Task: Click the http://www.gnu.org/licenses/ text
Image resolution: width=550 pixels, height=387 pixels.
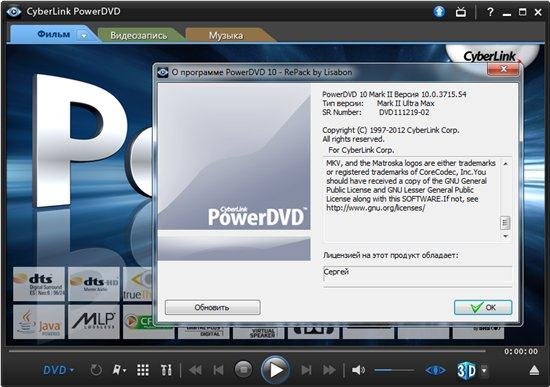Action: [x=376, y=208]
